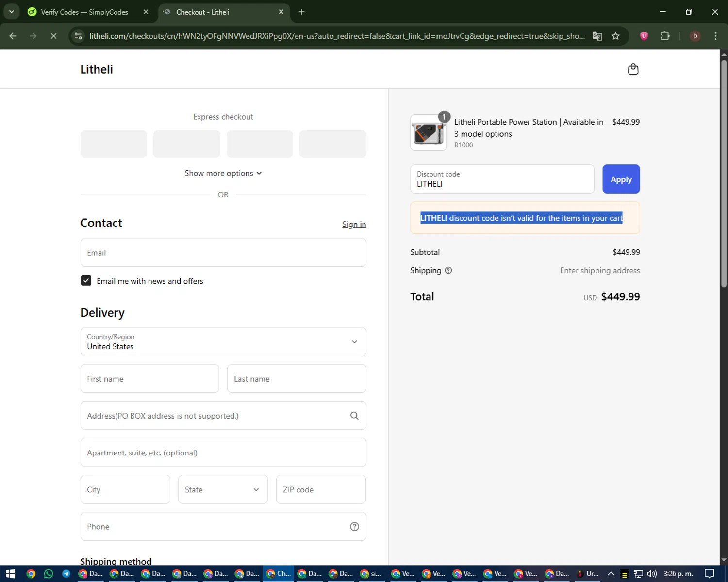Click the first express checkout button
The height and width of the screenshot is (582, 728).
pyautogui.click(x=114, y=144)
